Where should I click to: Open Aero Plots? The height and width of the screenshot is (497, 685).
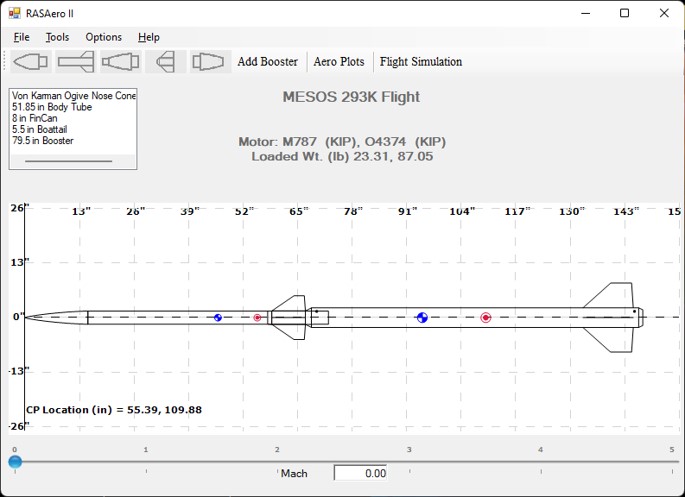click(x=339, y=62)
